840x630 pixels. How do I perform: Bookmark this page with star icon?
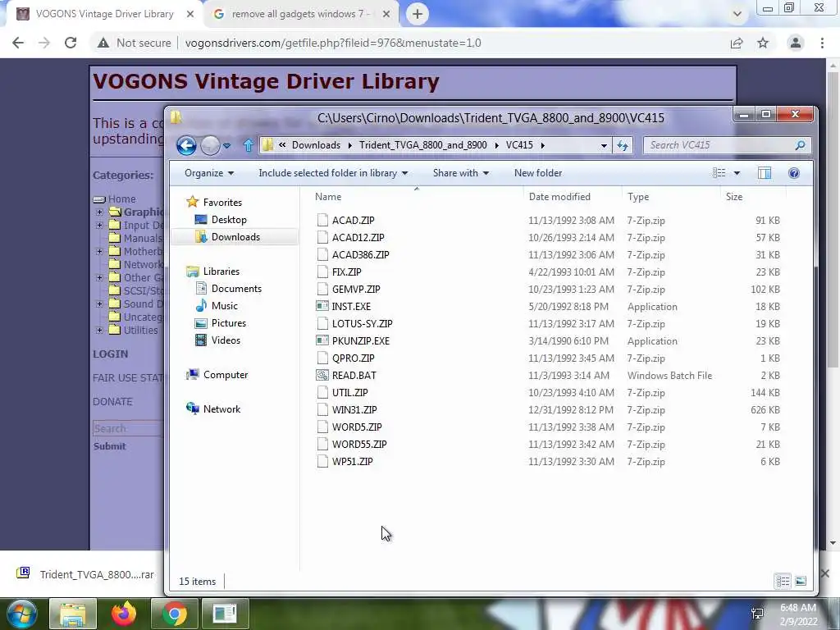763,43
